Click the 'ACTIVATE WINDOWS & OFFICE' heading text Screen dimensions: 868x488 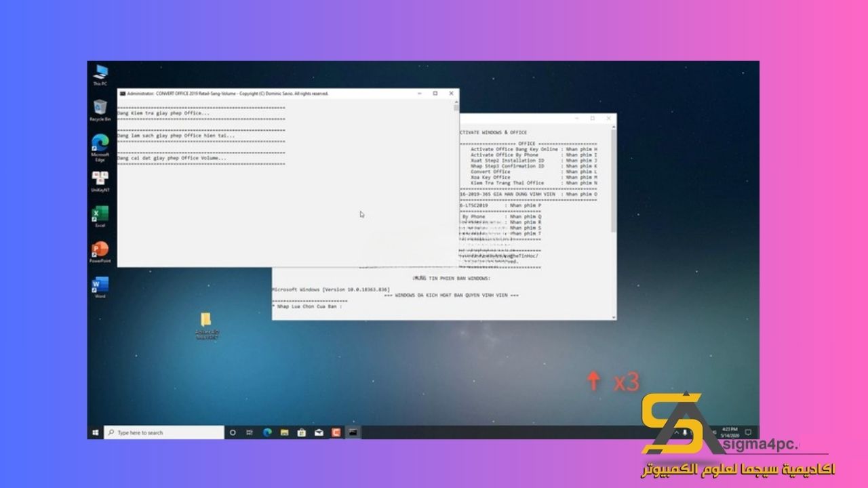[493, 132]
